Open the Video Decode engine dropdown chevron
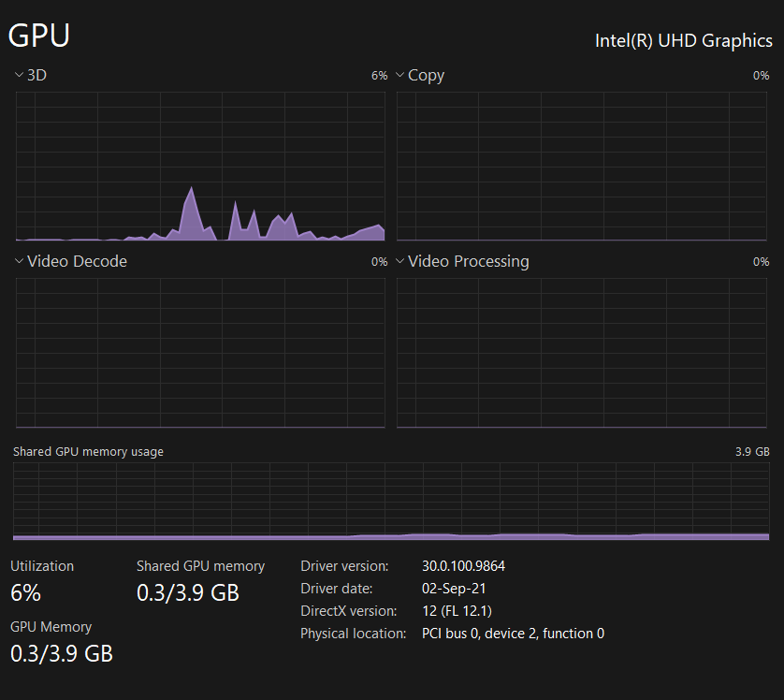Screen dimensions: 784x700 coord(19,261)
